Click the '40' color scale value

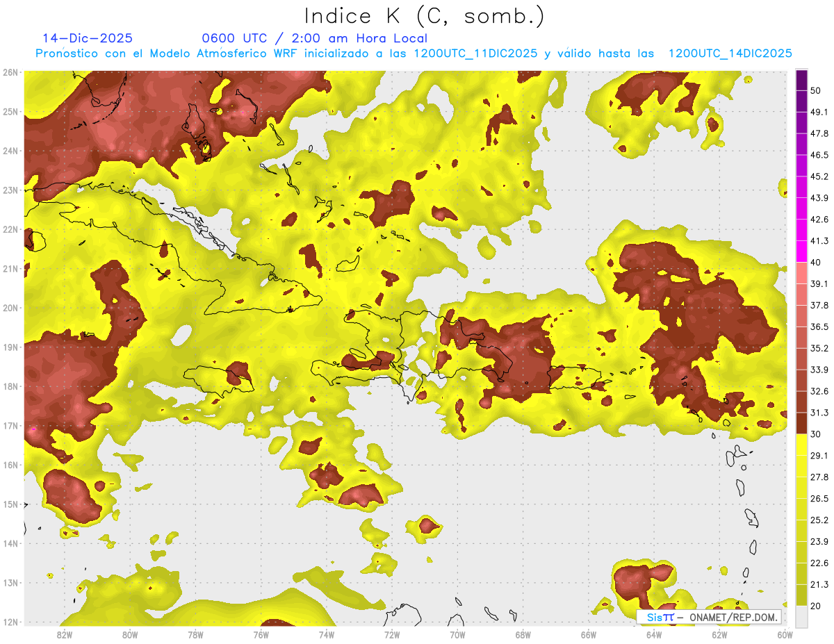pyautogui.click(x=816, y=263)
